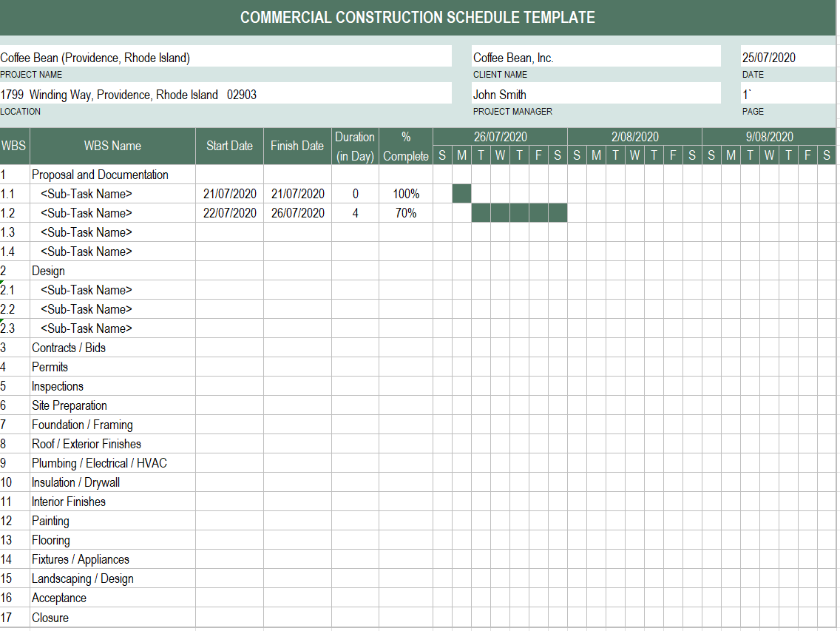Select the 70% complete cell
Image resolution: width=840 pixels, height=631 pixels.
[405, 213]
